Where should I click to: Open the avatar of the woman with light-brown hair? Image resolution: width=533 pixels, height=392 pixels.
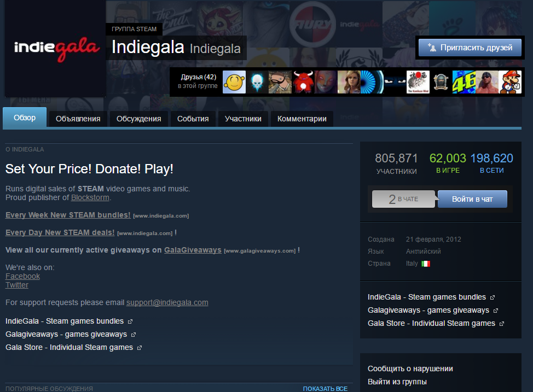tap(349, 82)
